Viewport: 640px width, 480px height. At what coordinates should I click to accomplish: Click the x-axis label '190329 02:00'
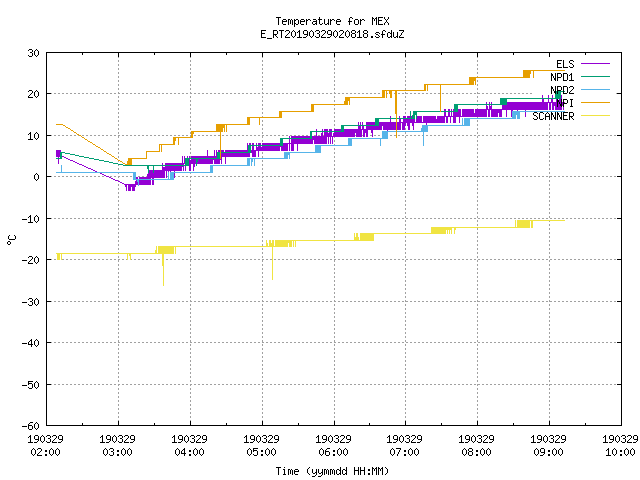[x=45, y=446]
